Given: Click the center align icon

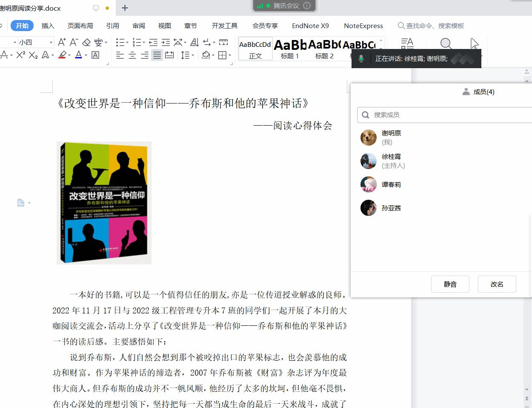Looking at the screenshot, I should coord(132,55).
